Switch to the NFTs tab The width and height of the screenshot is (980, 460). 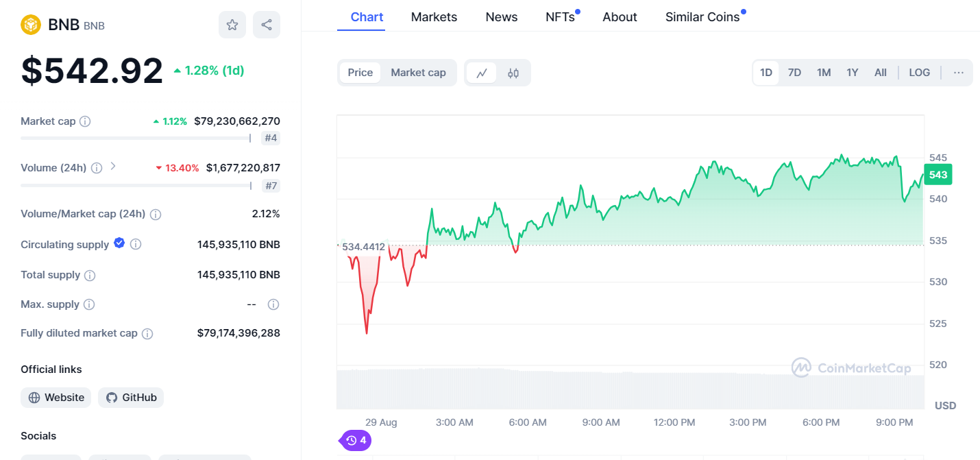561,17
